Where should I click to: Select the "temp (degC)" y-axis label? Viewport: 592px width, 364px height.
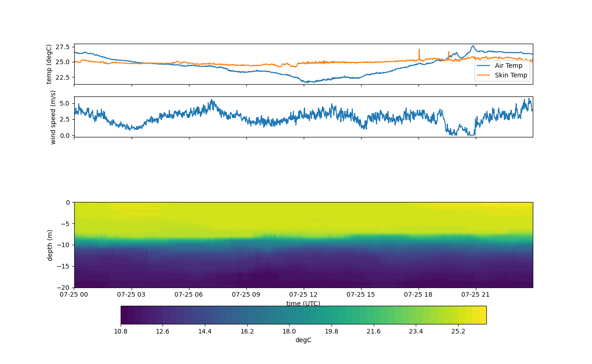coord(49,64)
